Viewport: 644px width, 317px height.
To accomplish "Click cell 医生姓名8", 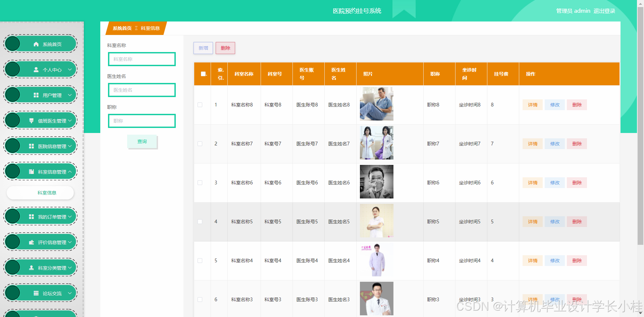I will pos(339,105).
